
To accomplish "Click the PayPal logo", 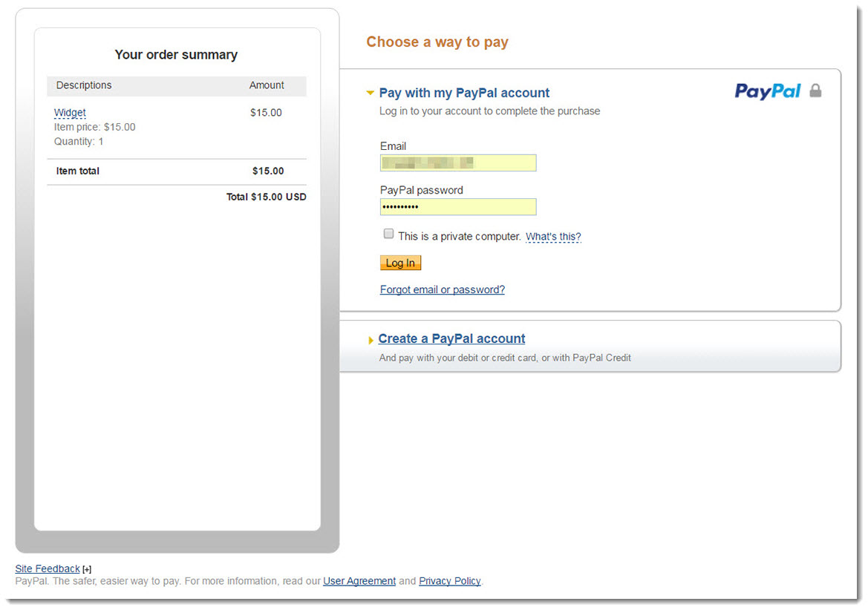I will coord(767,91).
